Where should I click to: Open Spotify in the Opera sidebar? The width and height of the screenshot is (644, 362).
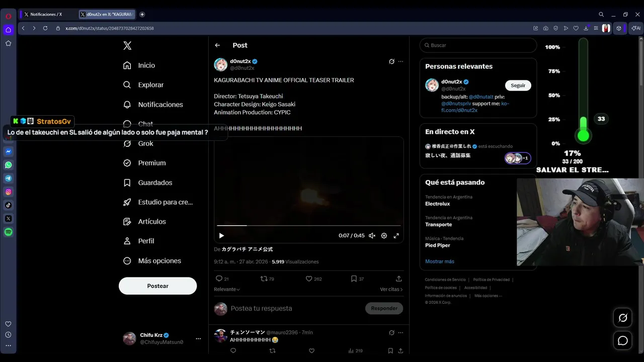pyautogui.click(x=9, y=232)
